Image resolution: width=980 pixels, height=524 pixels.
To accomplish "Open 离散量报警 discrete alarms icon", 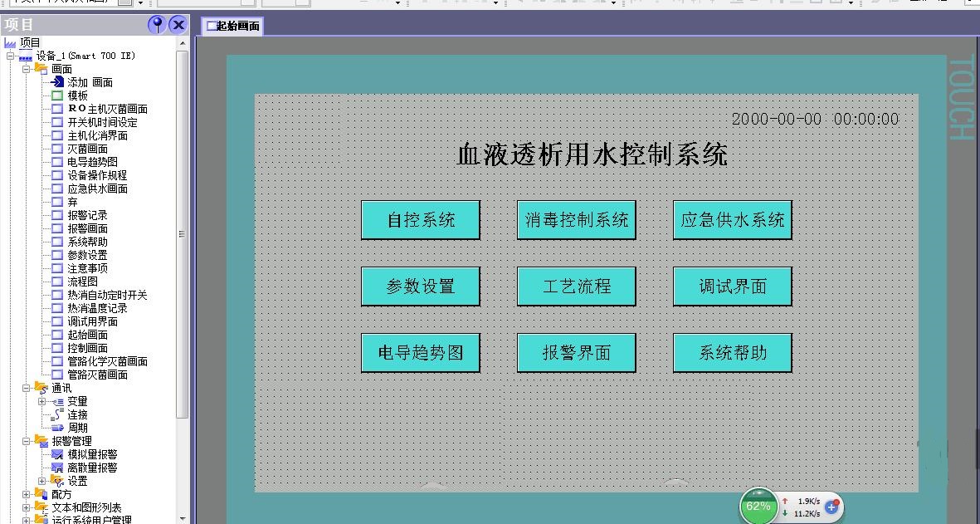I will pos(57,468).
